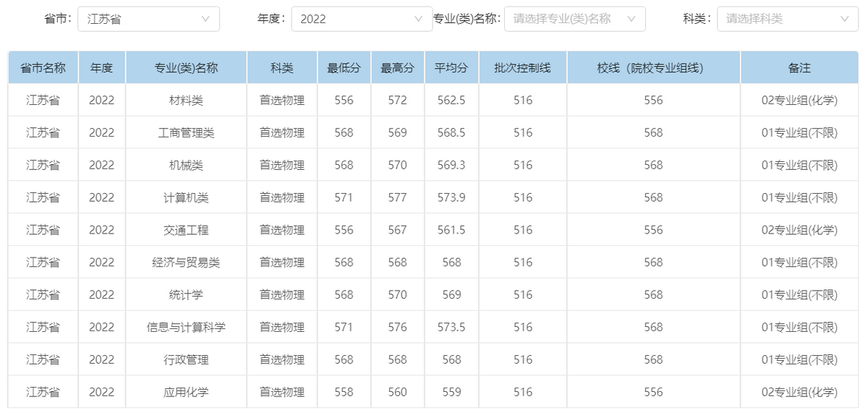The width and height of the screenshot is (868, 410).
Task: Select the 应用化学 major cell
Action: coord(186,392)
